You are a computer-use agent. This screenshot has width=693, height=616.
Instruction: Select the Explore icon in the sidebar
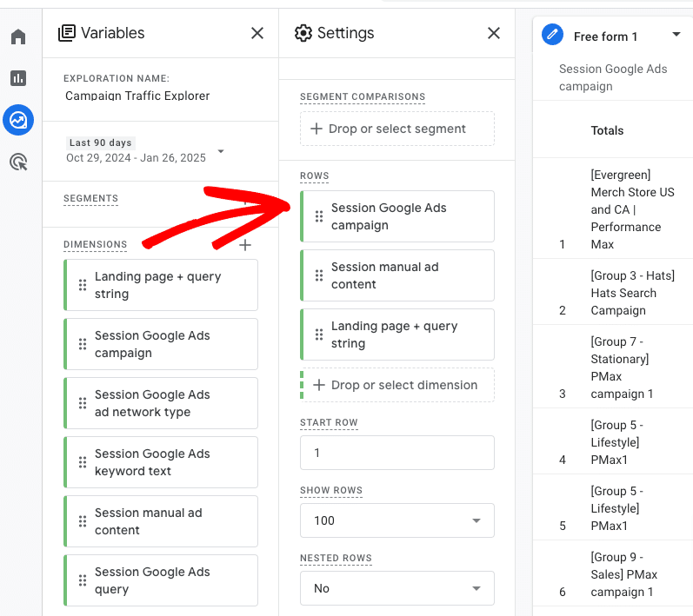point(18,120)
